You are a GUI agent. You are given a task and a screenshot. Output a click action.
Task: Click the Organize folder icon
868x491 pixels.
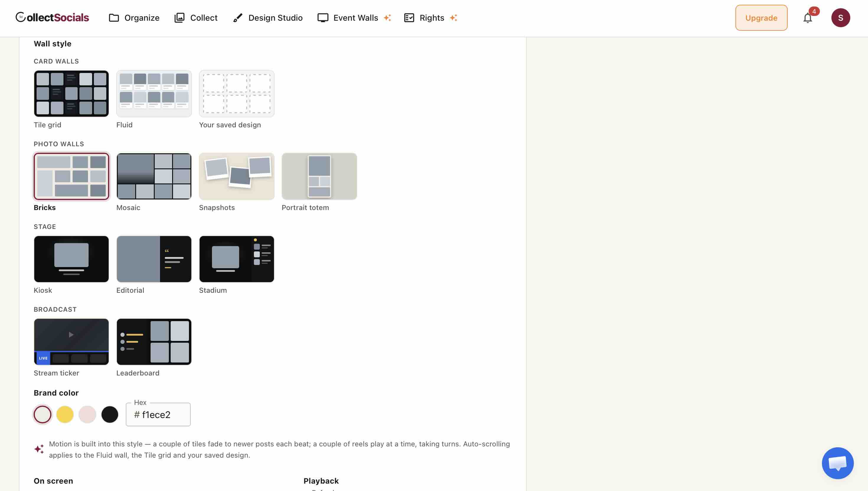[x=114, y=18]
